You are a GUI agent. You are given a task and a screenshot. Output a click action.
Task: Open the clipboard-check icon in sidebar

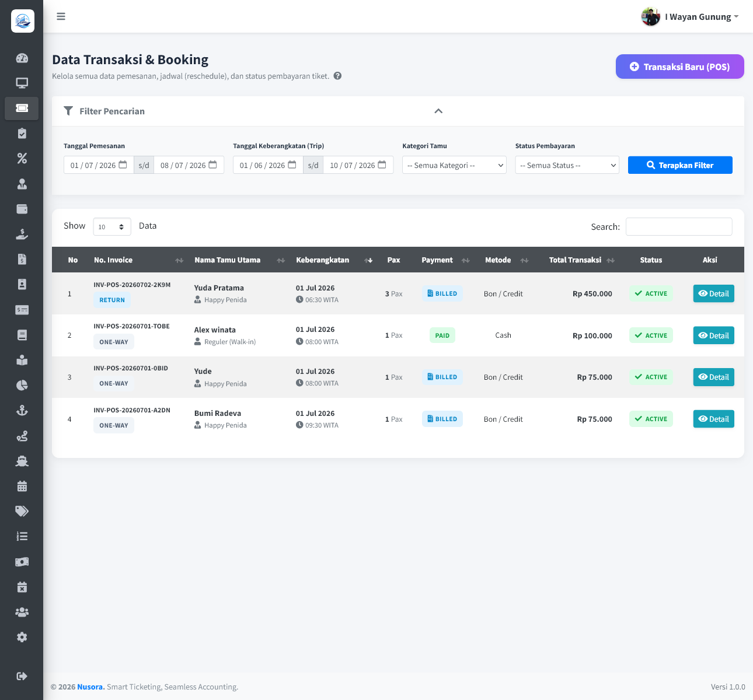point(22,134)
